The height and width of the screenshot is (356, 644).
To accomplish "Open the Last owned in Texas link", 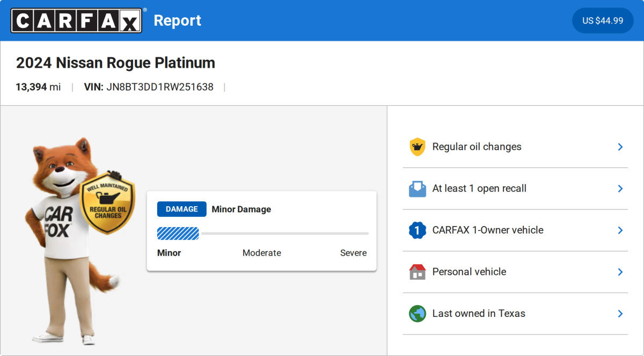I will (x=479, y=314).
